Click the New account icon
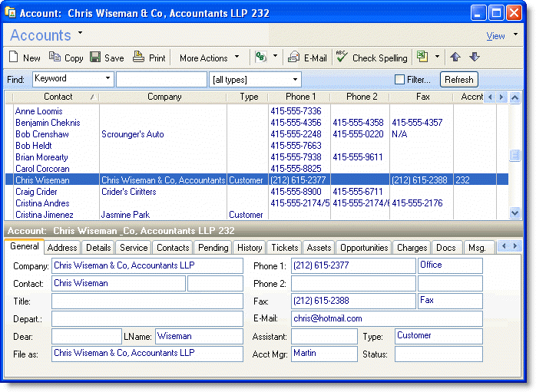The height and width of the screenshot is (392, 536). point(13,58)
